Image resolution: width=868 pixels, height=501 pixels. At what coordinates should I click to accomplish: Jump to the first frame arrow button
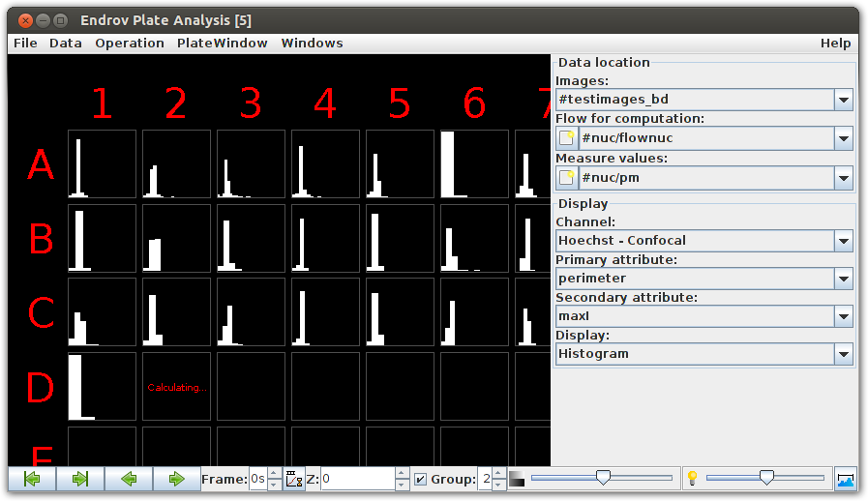pos(32,479)
